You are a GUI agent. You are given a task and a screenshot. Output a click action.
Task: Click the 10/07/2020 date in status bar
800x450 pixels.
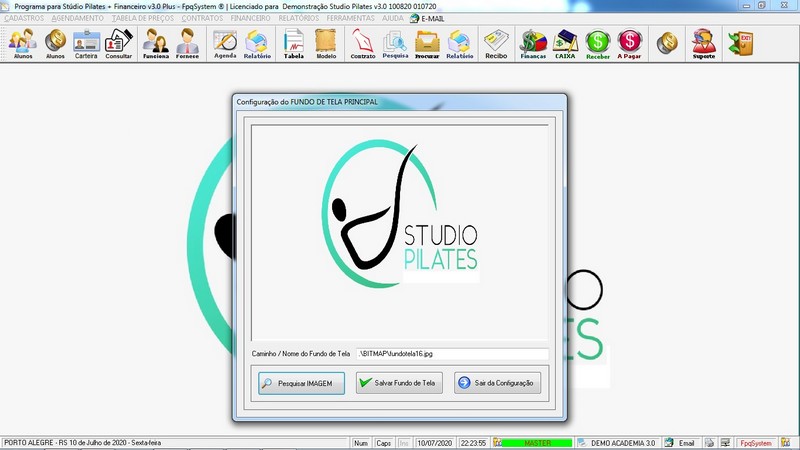tap(434, 443)
